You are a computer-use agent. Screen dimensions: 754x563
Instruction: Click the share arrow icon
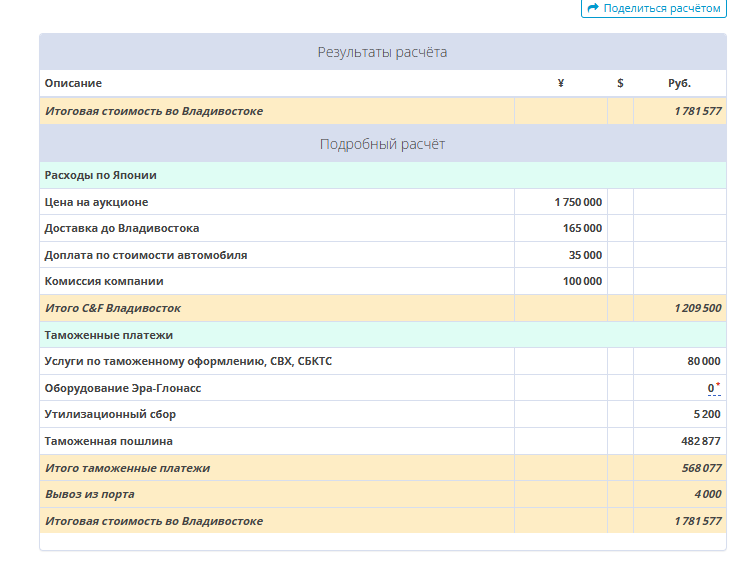pyautogui.click(x=593, y=8)
